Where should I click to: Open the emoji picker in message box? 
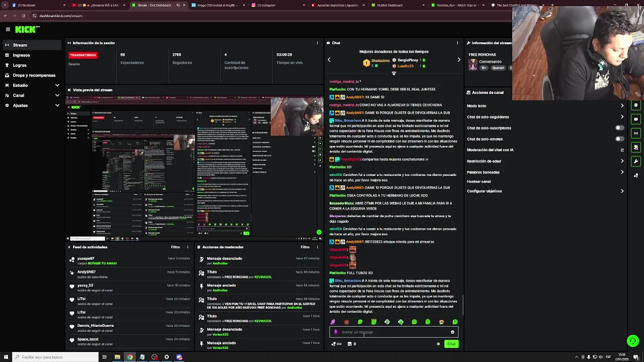(x=452, y=332)
